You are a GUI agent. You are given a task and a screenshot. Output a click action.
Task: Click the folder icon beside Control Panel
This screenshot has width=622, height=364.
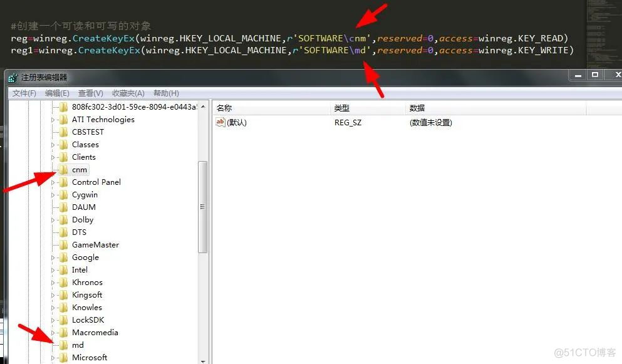click(64, 182)
